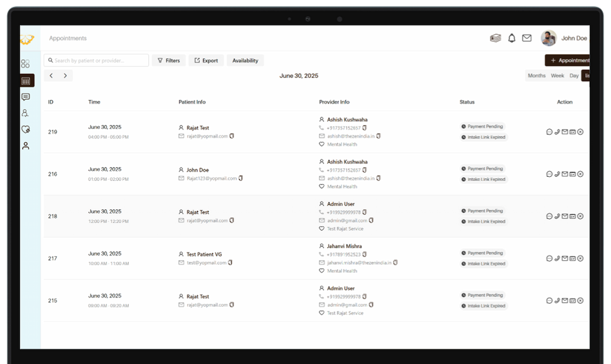Switch to the Months view
The image size is (611, 364).
point(536,76)
